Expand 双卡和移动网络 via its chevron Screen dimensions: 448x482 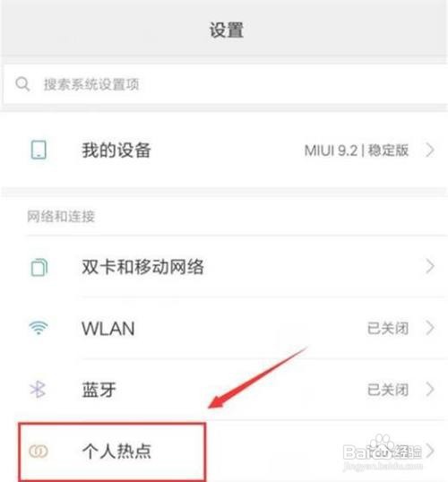click(x=430, y=266)
